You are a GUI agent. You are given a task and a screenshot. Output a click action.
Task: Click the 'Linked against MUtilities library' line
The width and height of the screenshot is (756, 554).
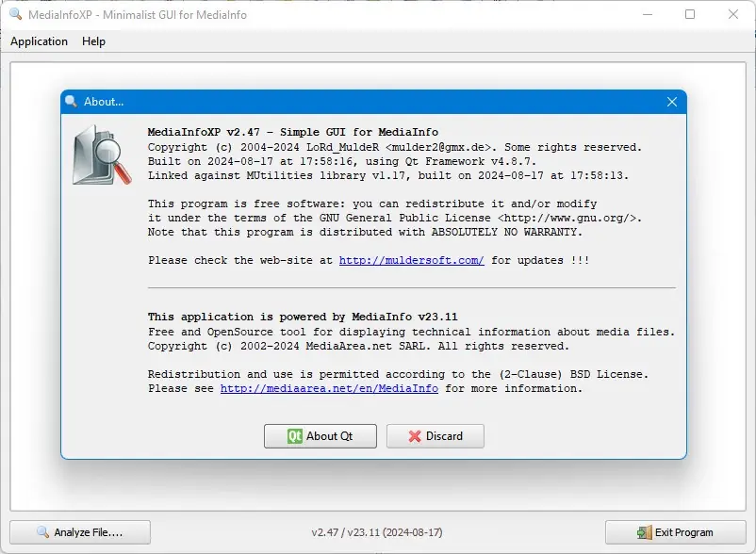point(388,175)
